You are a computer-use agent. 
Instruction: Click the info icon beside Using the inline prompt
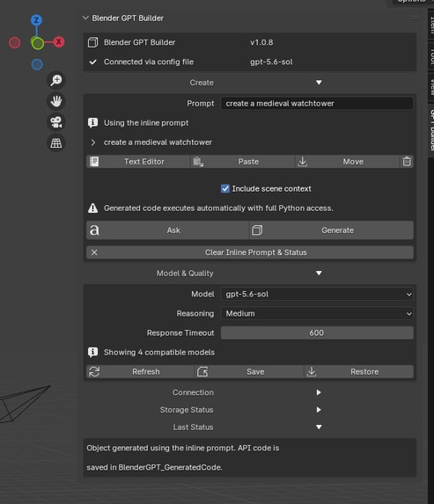pos(93,123)
